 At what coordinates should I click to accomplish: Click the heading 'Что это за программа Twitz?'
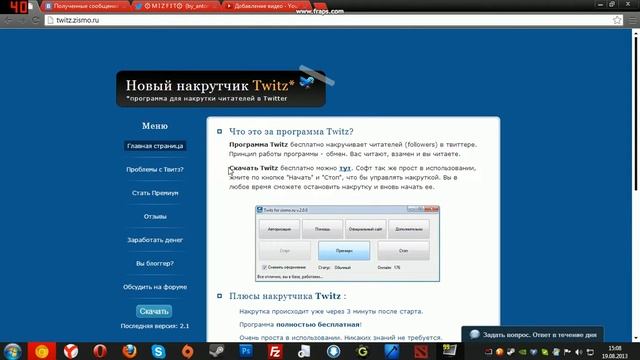291,131
